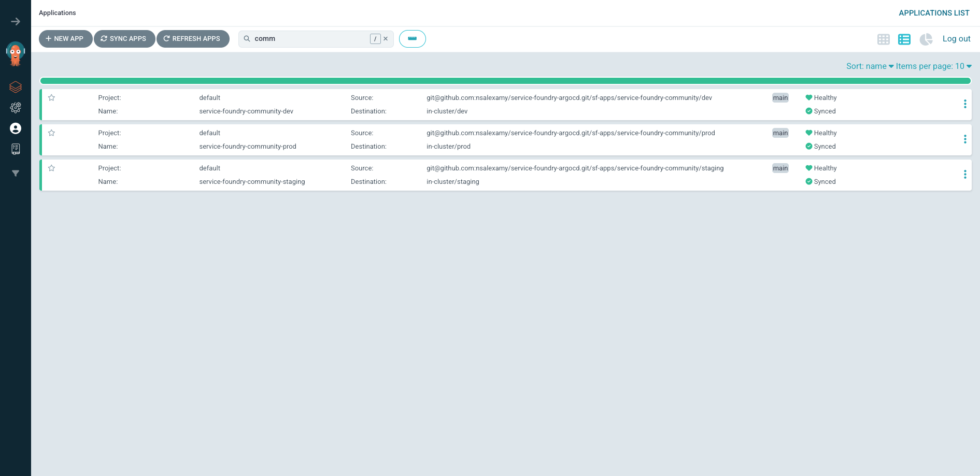Switch to summary pie chart view
The width and height of the screenshot is (980, 476).
coord(926,39)
